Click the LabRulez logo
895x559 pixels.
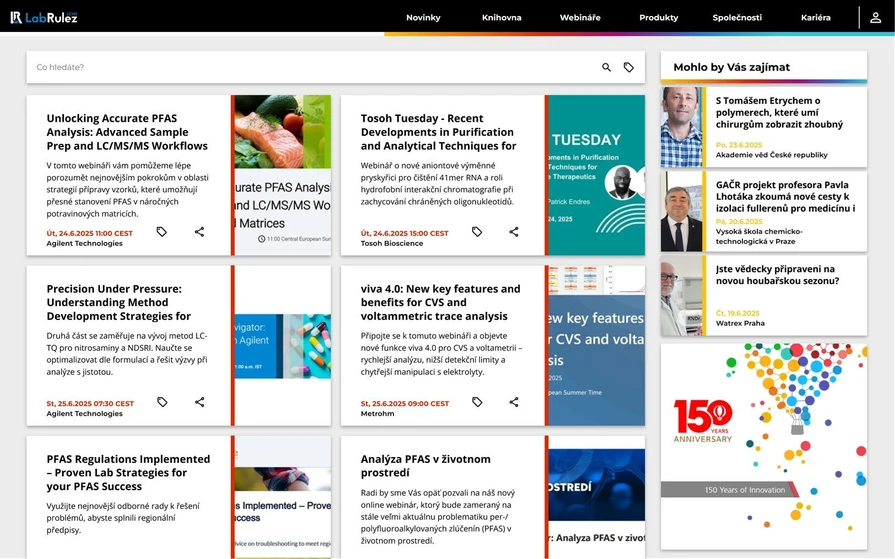(43, 18)
